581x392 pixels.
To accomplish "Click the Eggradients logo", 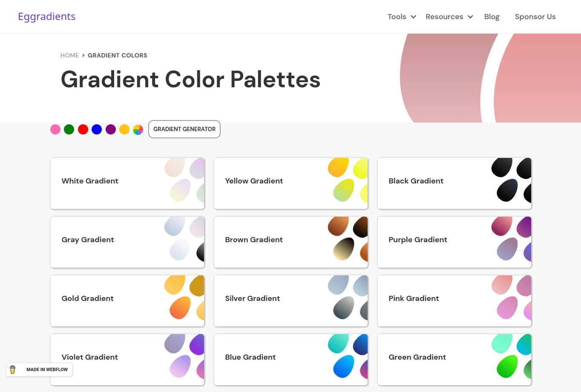I will click(47, 17).
